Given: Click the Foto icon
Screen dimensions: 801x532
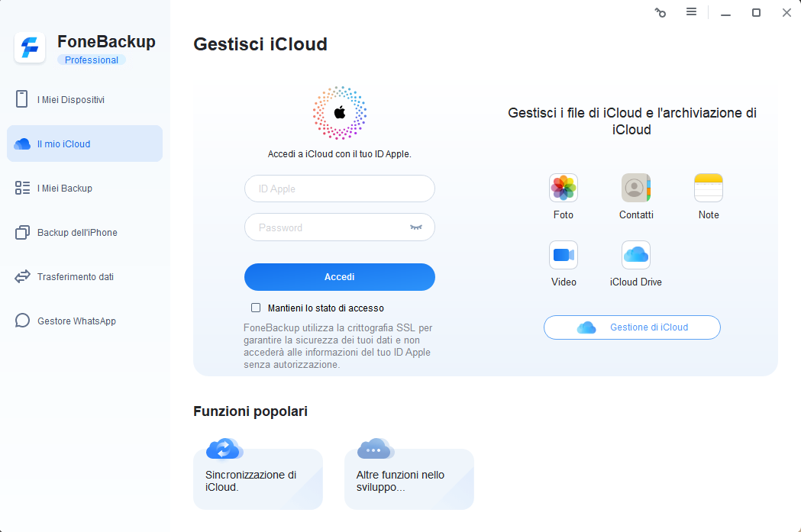Looking at the screenshot, I should coord(564,187).
